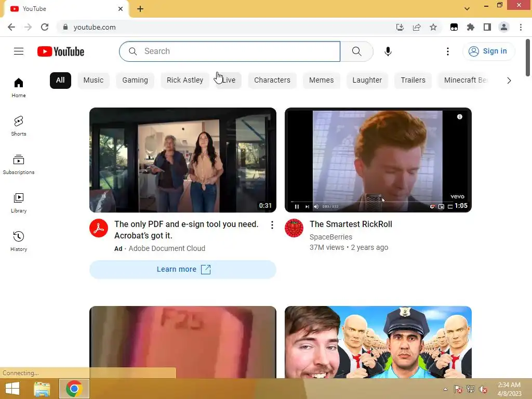Click the search magnifier button
This screenshot has height=399, width=532.
(x=356, y=51)
